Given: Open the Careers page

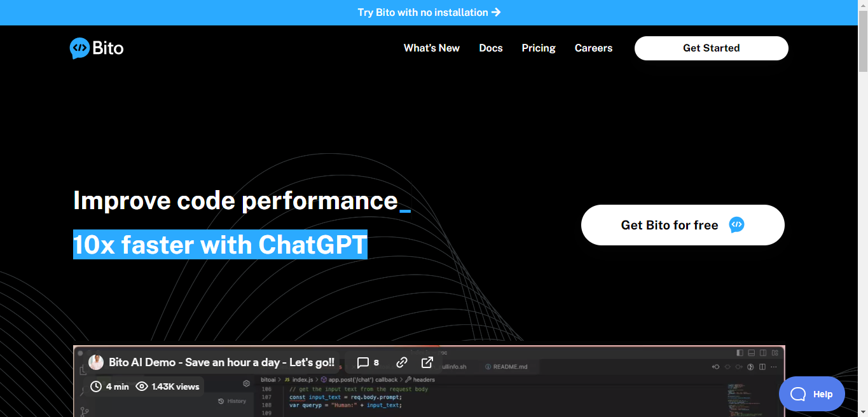Looking at the screenshot, I should click(593, 48).
